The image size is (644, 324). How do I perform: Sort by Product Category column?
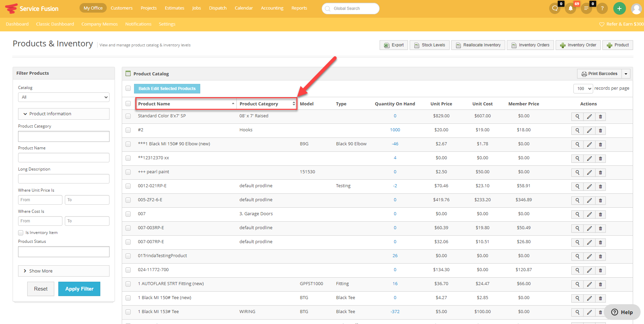pos(267,104)
